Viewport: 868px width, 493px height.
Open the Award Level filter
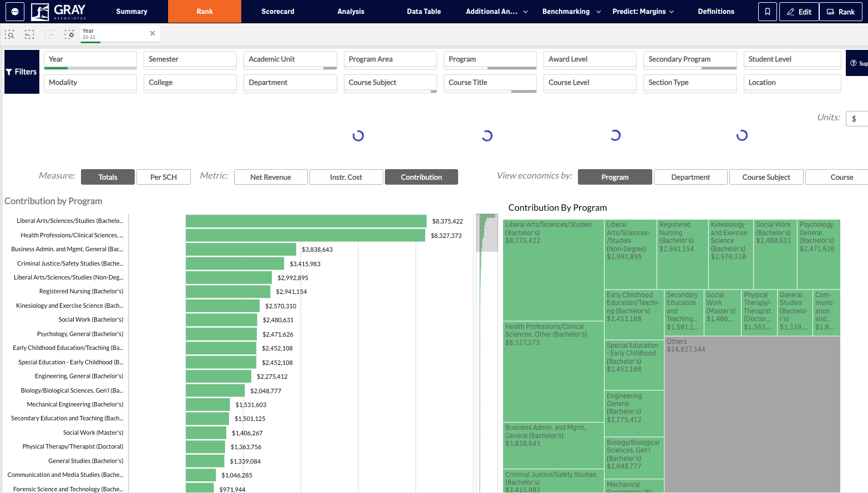coord(590,60)
